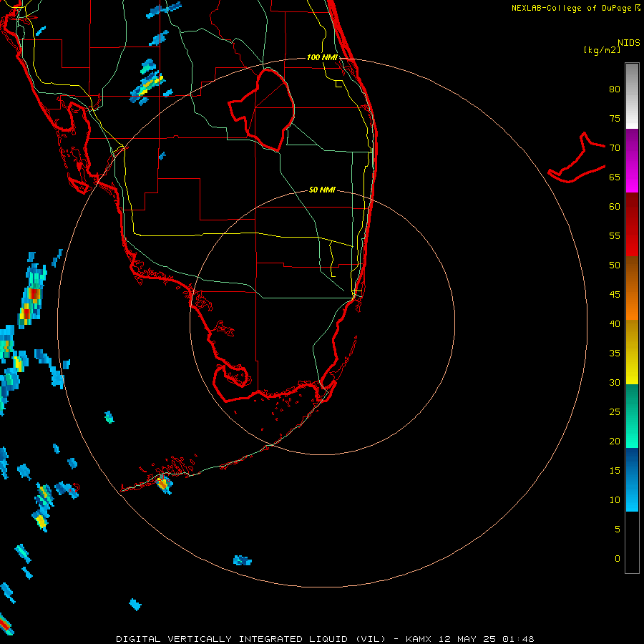
Task: Click the 40 value on the color scale
Action: point(615,323)
